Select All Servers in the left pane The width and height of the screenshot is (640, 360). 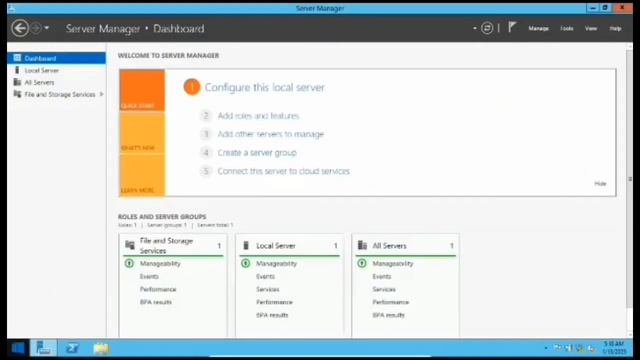[x=56, y=82]
